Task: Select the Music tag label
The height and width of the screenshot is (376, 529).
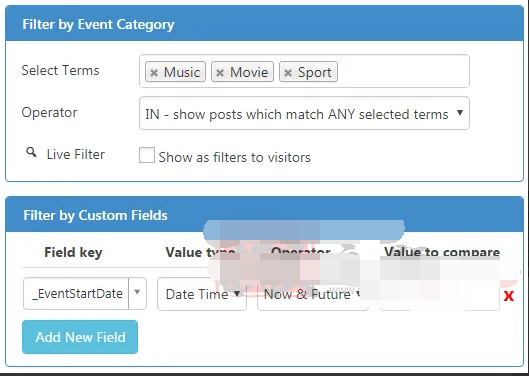Action: click(182, 72)
